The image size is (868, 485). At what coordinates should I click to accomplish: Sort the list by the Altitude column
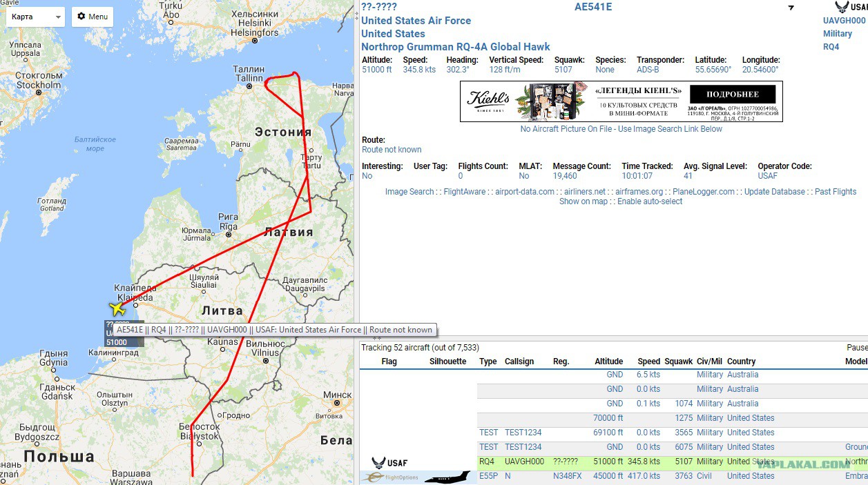click(608, 362)
